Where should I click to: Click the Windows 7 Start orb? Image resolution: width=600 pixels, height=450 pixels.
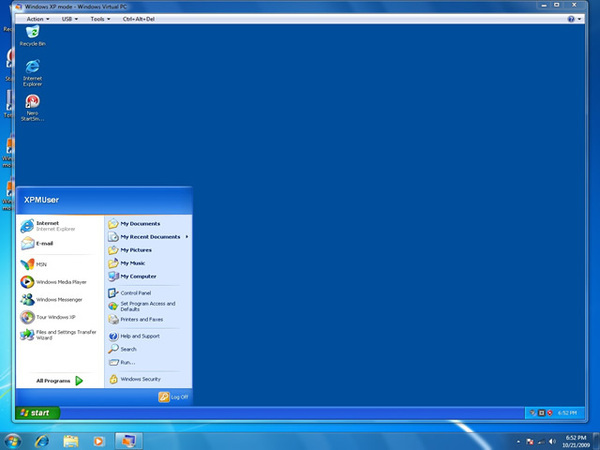13,441
